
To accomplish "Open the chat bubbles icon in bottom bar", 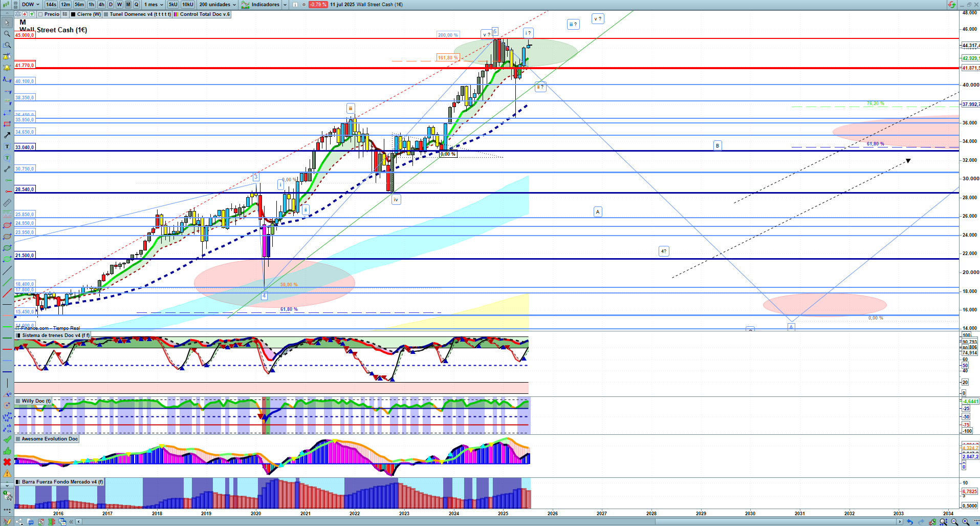I will click(30, 522).
